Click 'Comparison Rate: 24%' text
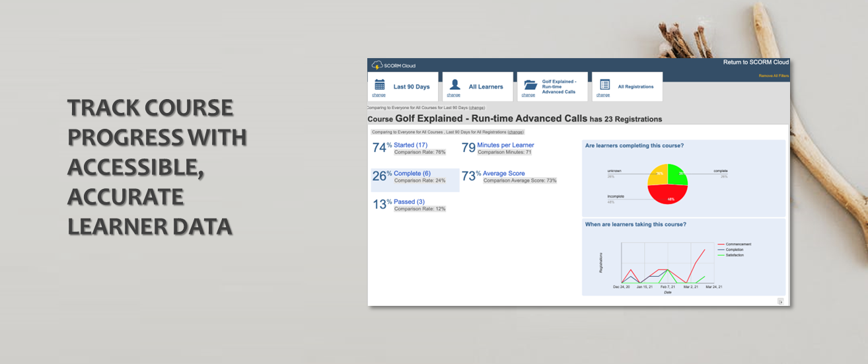 420,180
